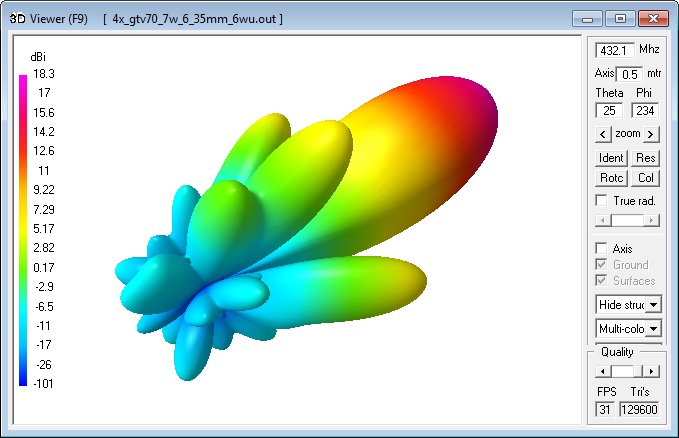Click the Tri's value field showing 129600
Image resolution: width=679 pixels, height=438 pixels.
point(639,409)
